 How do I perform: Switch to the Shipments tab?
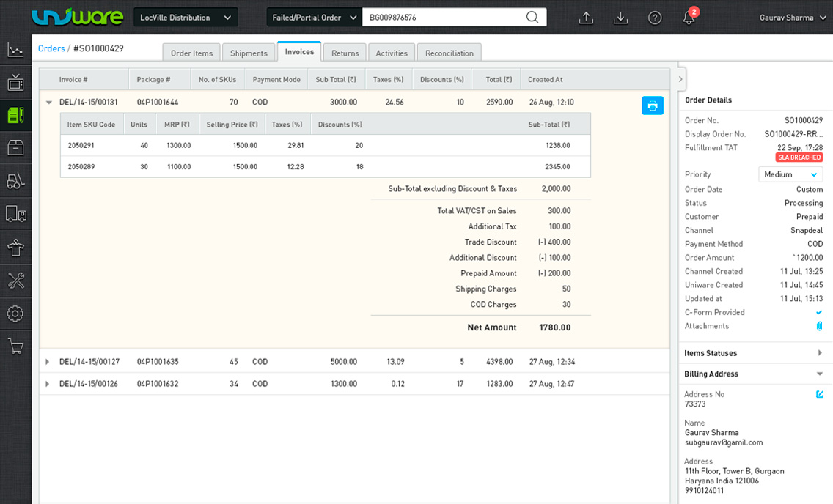[249, 53]
